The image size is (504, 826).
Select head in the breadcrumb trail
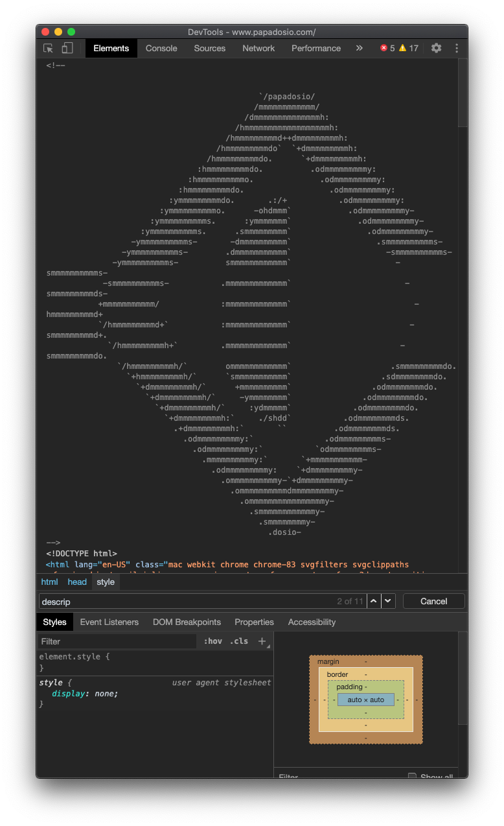[77, 582]
